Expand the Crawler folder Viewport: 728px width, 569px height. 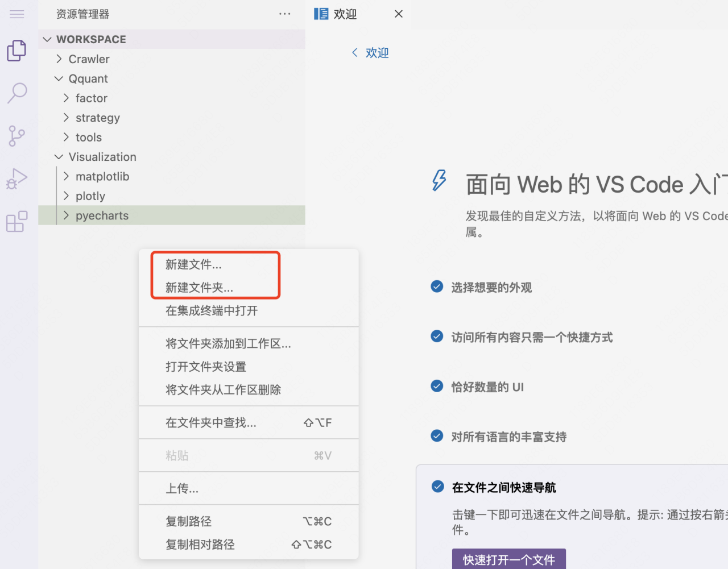coord(59,59)
